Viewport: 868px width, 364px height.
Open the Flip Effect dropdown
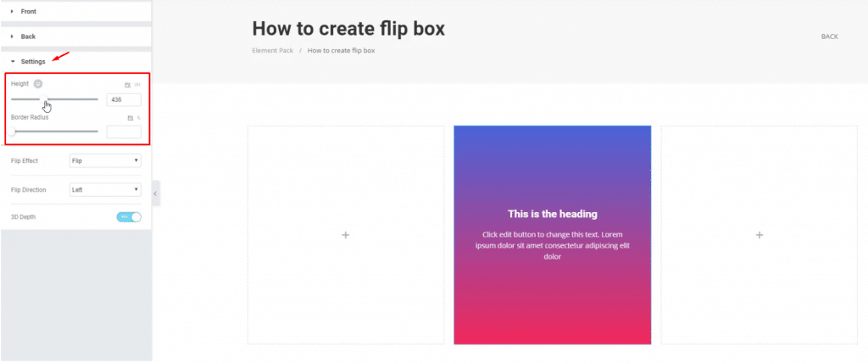tap(105, 160)
